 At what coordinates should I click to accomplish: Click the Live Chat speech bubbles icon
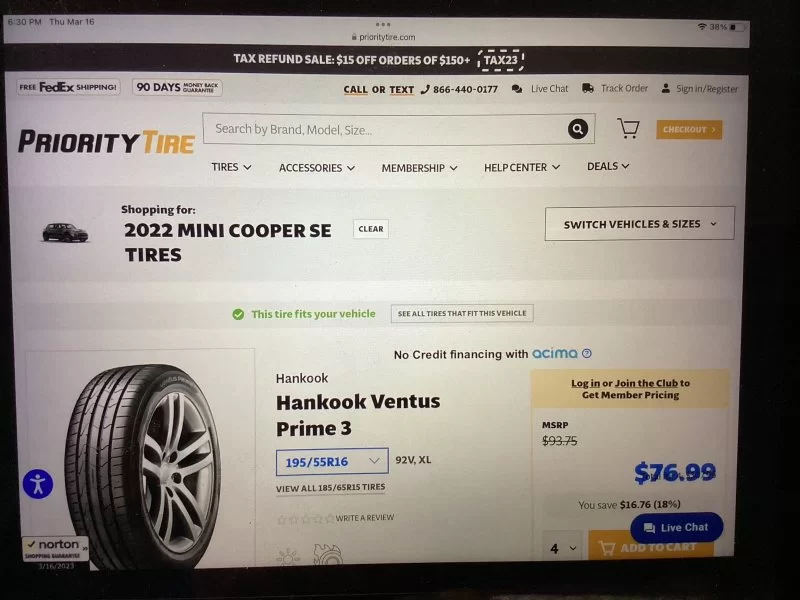click(x=517, y=89)
